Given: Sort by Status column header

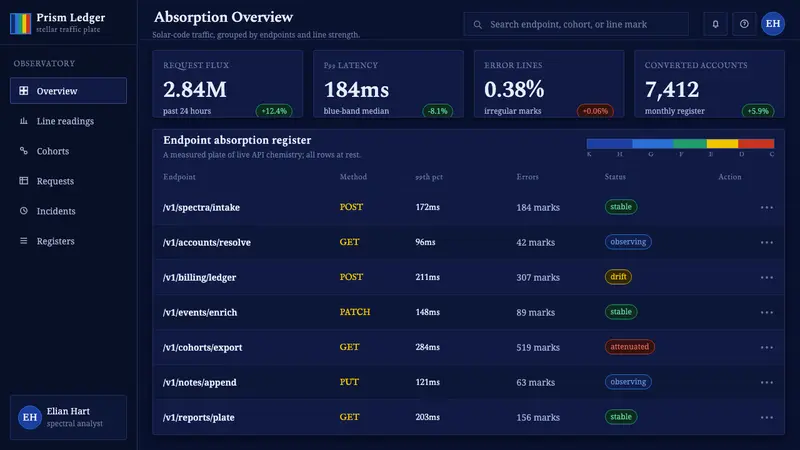Looking at the screenshot, I should [x=615, y=177].
